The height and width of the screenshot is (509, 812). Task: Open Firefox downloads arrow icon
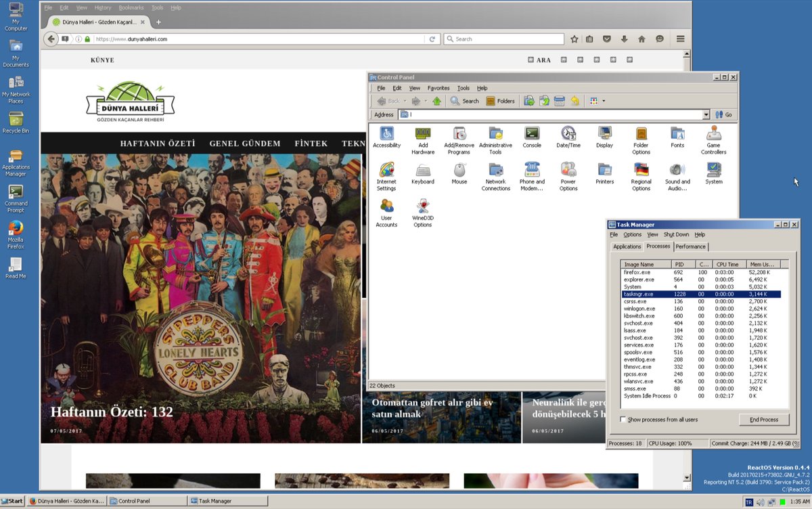(x=624, y=39)
